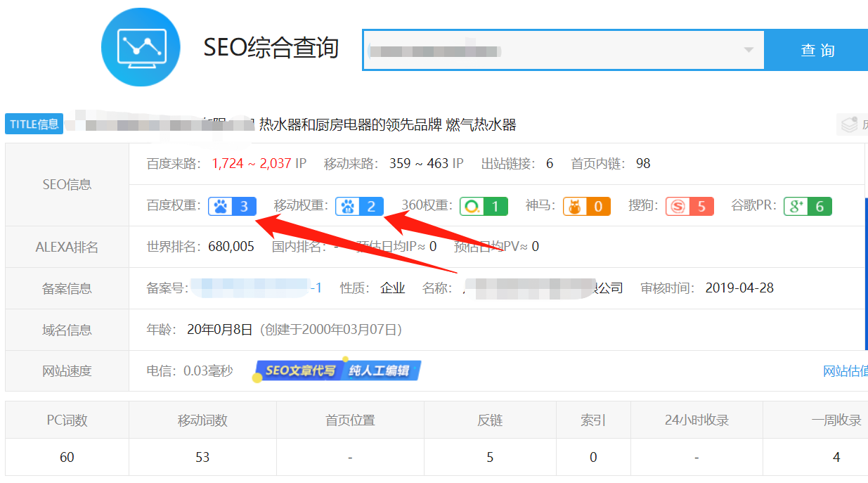868x483 pixels.
Task: Switch to the 移动词数 column
Action: point(202,419)
